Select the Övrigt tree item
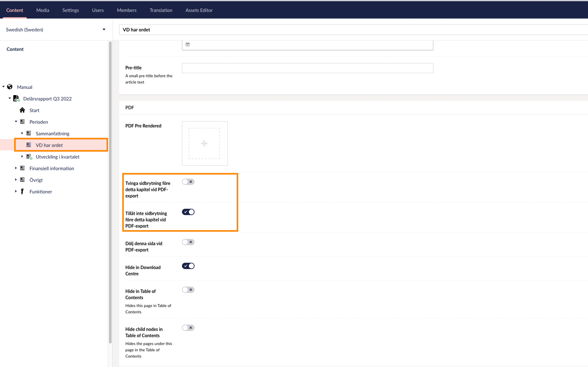 coord(36,180)
